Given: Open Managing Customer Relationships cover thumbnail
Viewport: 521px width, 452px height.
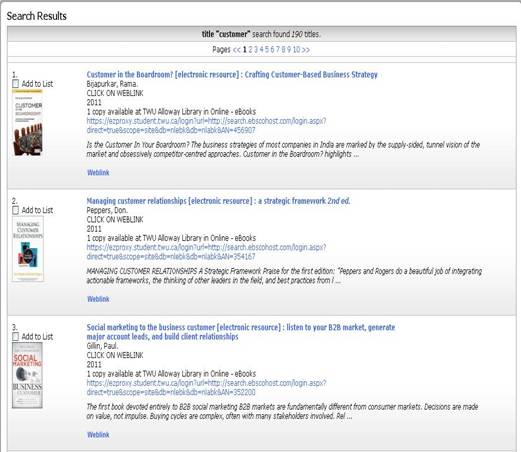Looking at the screenshot, I should [28, 249].
